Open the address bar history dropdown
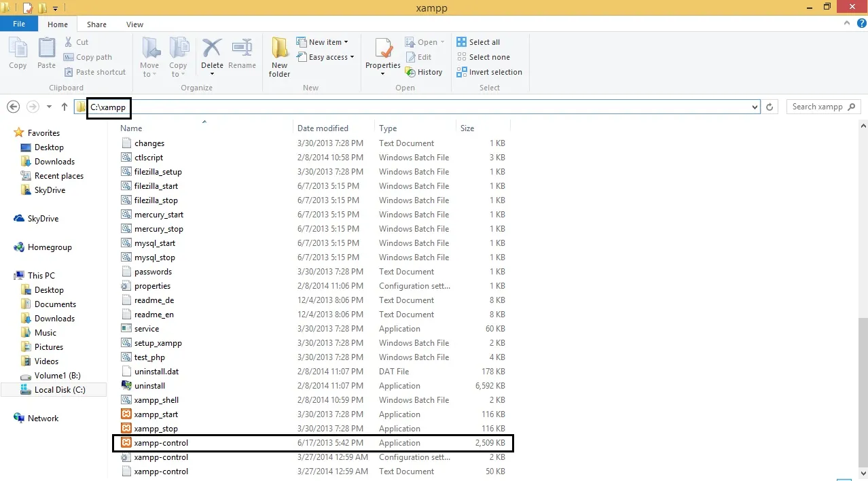The height and width of the screenshot is (481, 868). click(755, 107)
